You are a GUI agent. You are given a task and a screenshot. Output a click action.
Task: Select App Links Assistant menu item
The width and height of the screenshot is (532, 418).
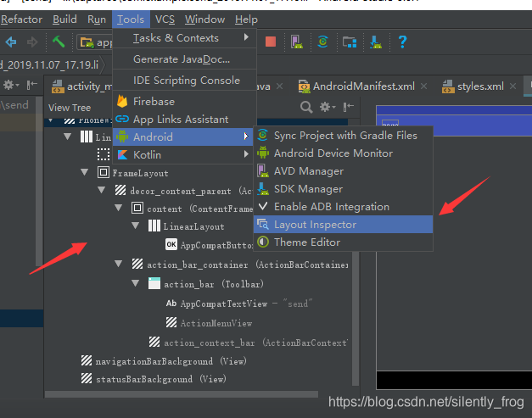[x=184, y=120]
